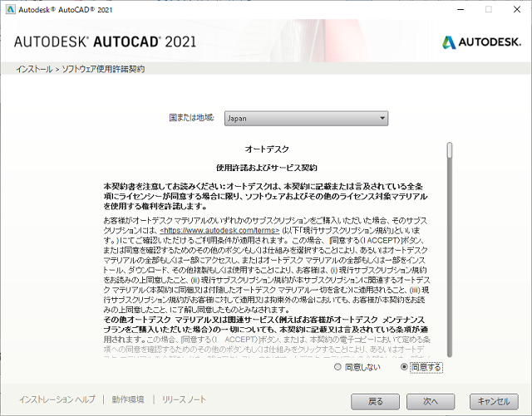
Task: Close the AutoCAD 2021 installer window
Action: point(517,9)
